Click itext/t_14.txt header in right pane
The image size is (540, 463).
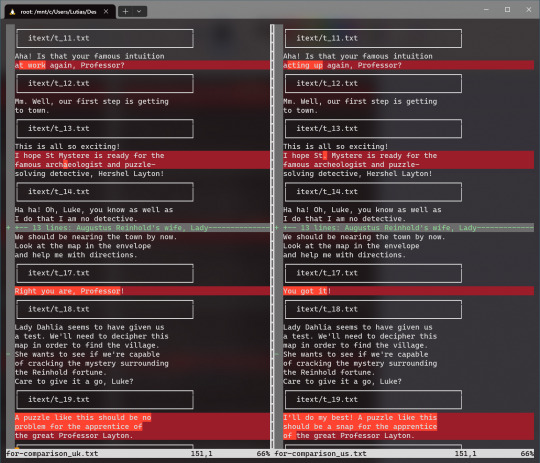pyautogui.click(x=373, y=192)
